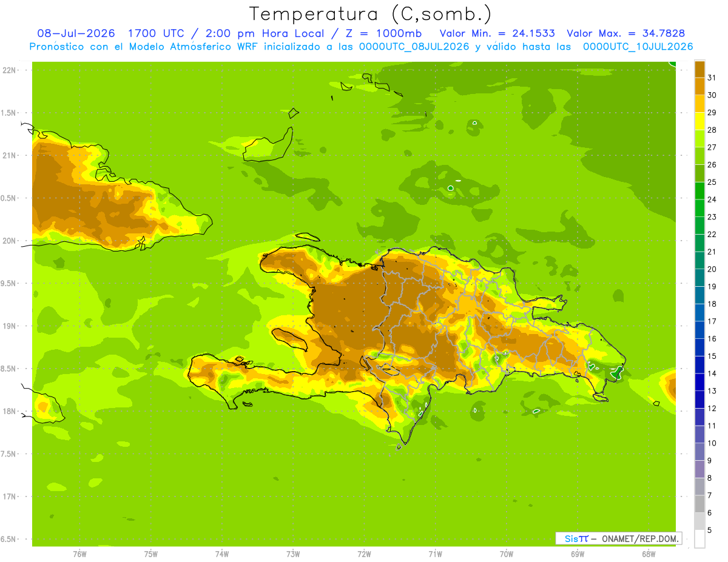Click the "76W" longitude axis label
The height and width of the screenshot is (562, 728).
(79, 554)
